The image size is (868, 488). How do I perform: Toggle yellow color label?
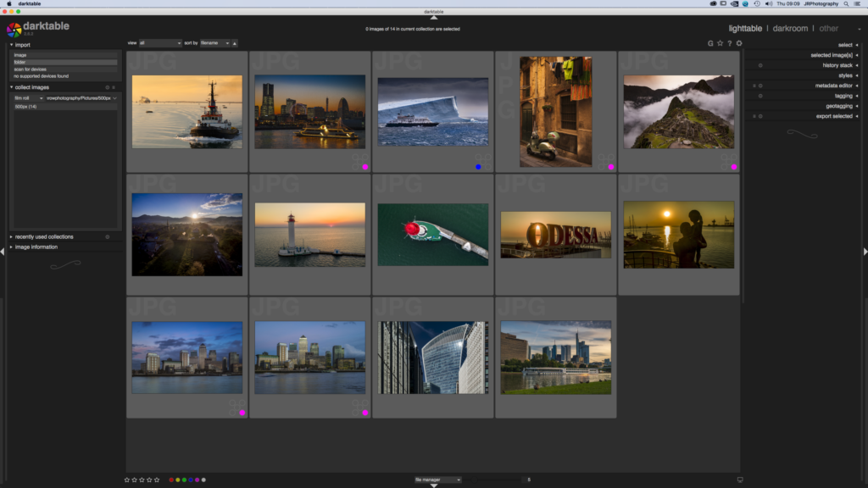pyautogui.click(x=178, y=480)
